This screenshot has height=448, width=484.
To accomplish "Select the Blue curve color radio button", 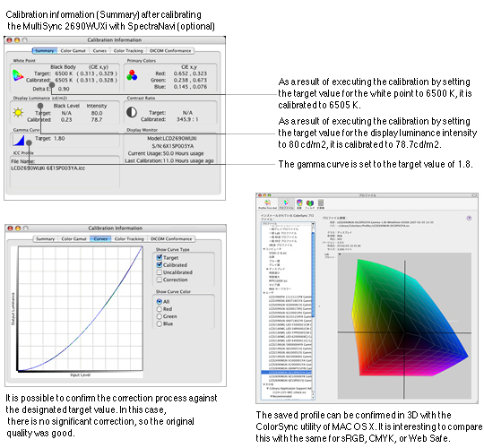I will pyautogui.click(x=160, y=323).
